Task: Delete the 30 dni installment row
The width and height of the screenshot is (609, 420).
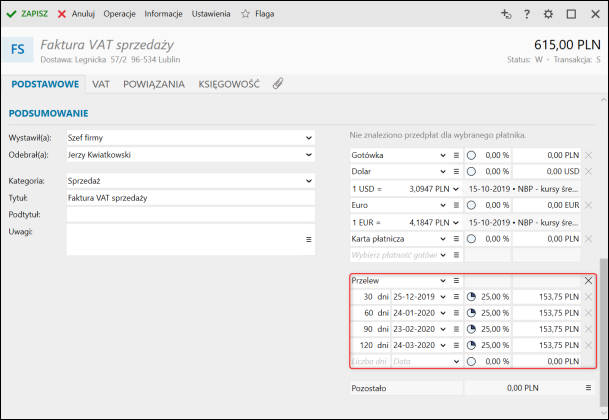Action: (x=588, y=297)
